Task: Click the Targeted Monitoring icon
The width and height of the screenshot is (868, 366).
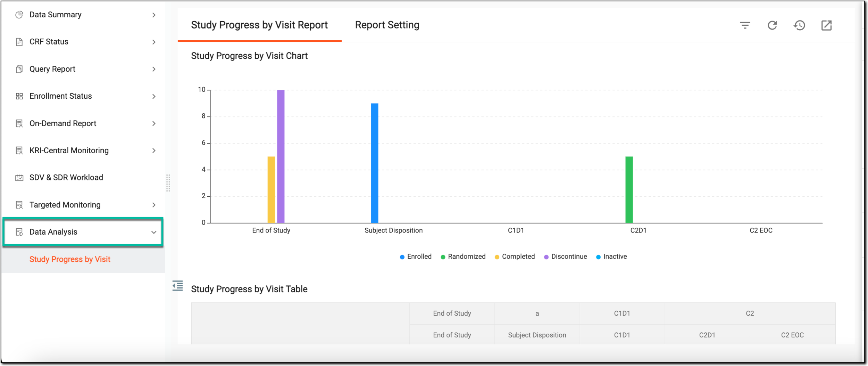Action: click(x=19, y=205)
